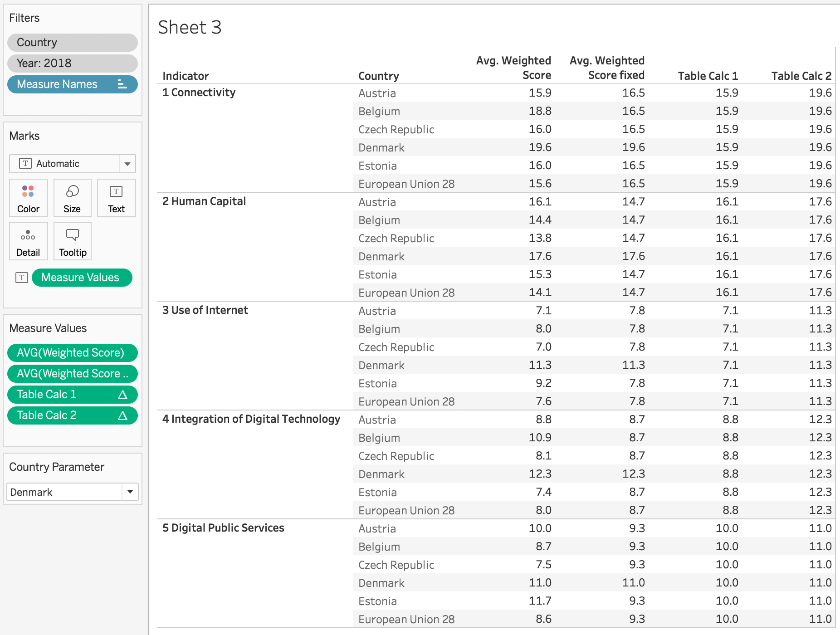Select the truncated AVG(Weighted Score .. pill

[73, 374]
